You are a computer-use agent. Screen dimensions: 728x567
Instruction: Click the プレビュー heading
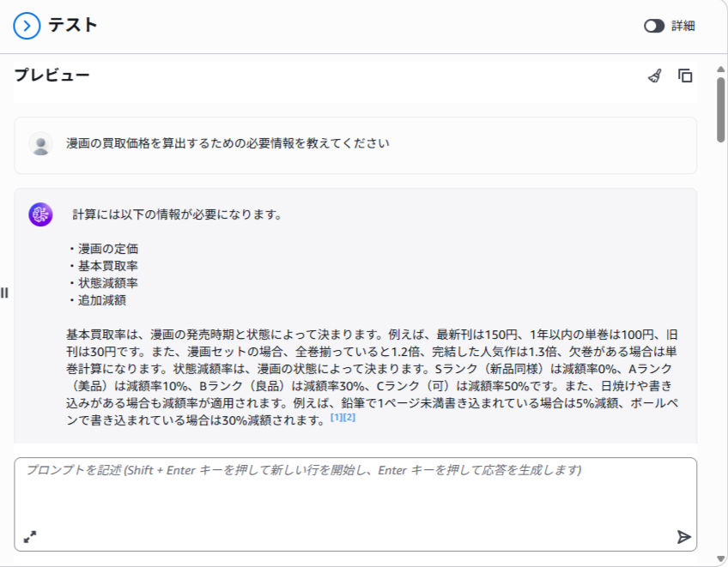52,75
